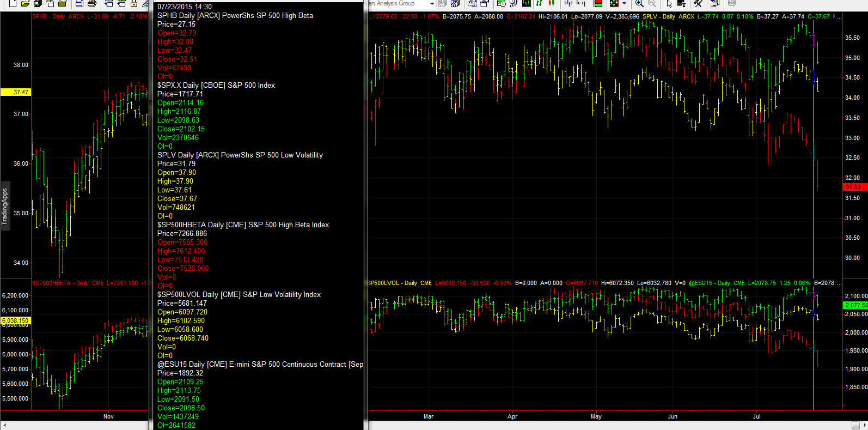
Task: Click the yellow padlock toolbar icon
Action: click(x=133, y=3)
